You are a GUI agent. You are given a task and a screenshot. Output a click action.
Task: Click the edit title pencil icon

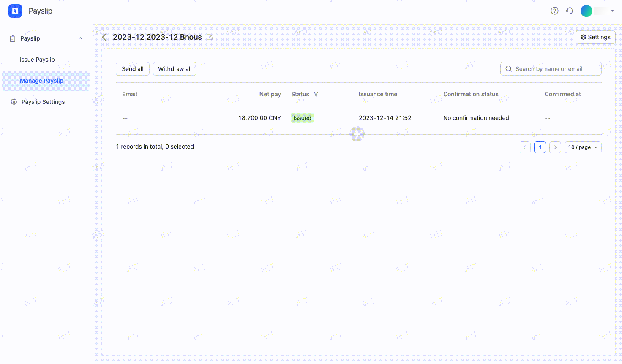pyautogui.click(x=210, y=37)
